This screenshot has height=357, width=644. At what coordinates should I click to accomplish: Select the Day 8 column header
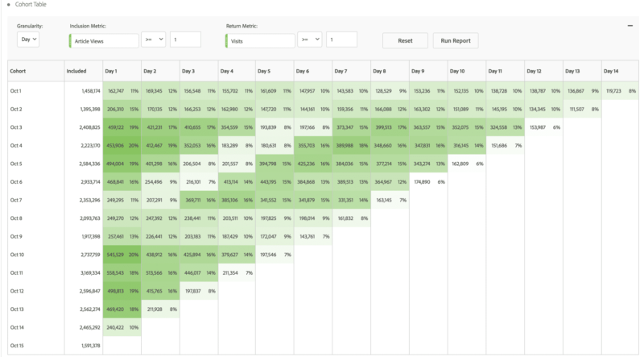[x=390, y=71]
